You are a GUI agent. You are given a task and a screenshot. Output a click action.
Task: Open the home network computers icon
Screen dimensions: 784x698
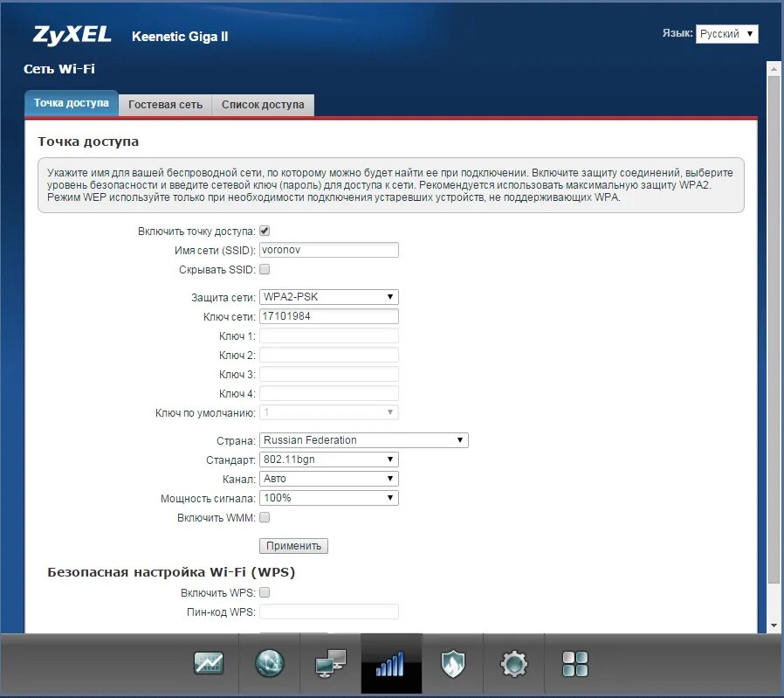pos(331,665)
